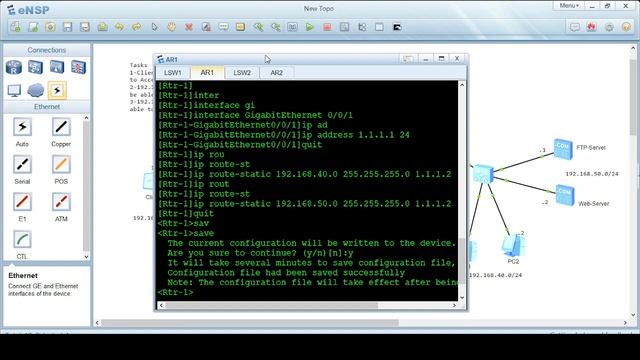
Task: Save the topology using the floppy icon
Action: [x=67, y=27]
